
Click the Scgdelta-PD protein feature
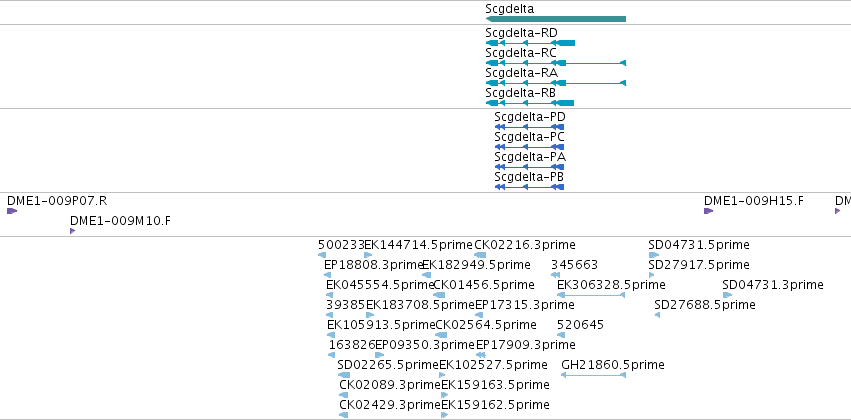529,127
